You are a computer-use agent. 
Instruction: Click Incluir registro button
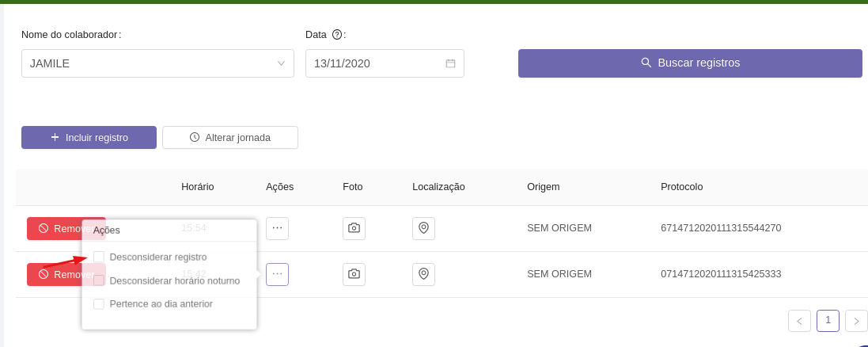point(89,137)
